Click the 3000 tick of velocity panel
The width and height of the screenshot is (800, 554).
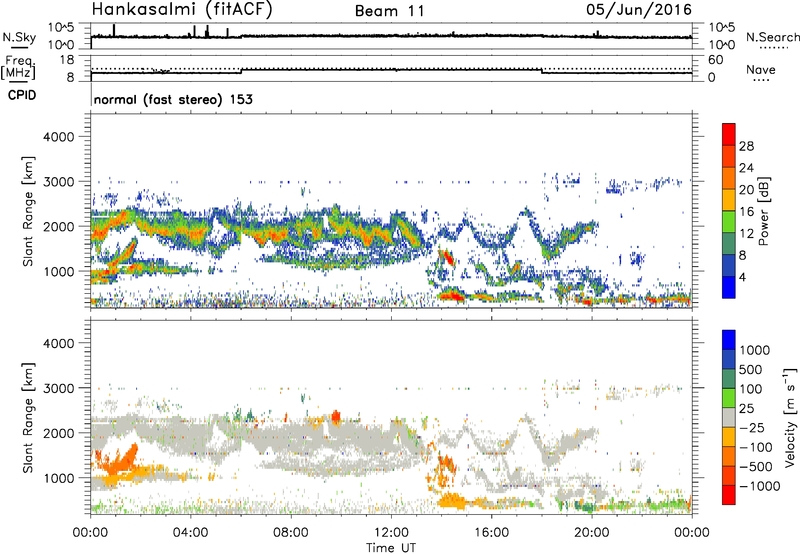58,388
